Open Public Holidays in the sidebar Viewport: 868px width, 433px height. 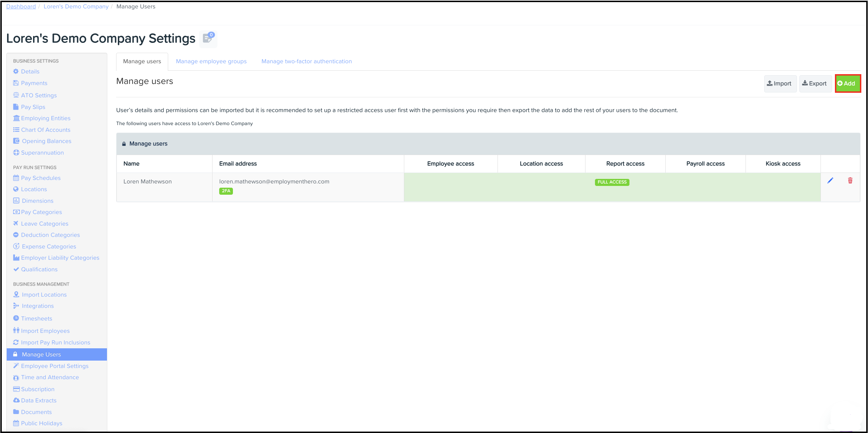[42, 424]
